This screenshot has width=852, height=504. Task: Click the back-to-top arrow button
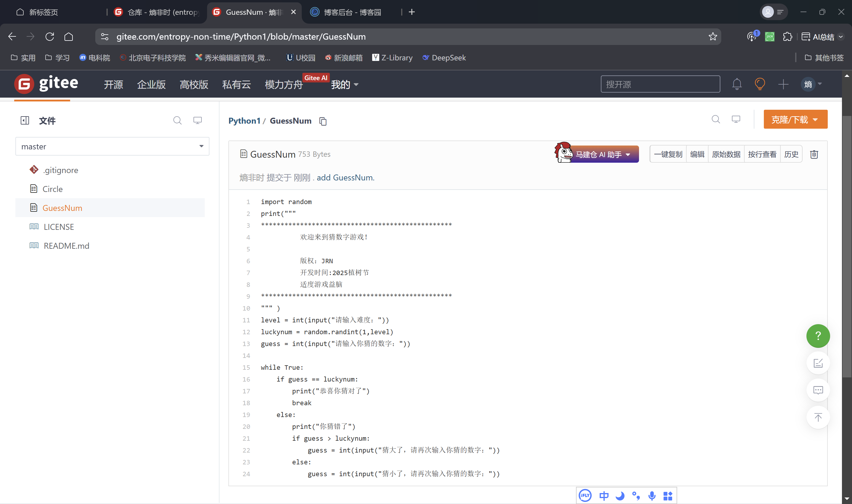(818, 417)
